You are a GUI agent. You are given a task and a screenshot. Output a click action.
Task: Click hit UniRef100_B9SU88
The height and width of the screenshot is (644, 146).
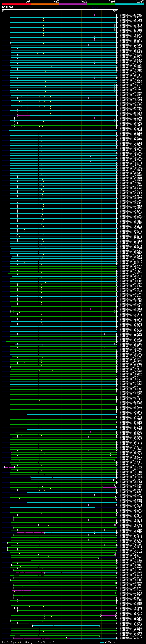coord(131,37)
